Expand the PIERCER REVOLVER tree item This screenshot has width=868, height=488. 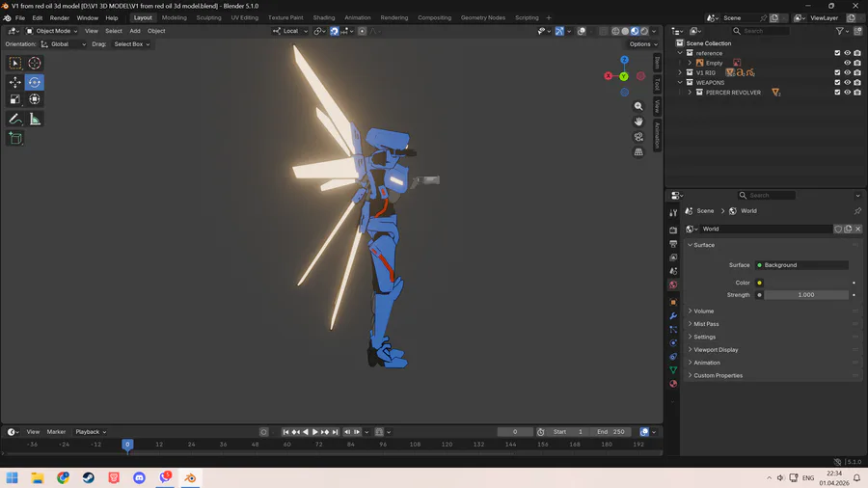pyautogui.click(x=690, y=93)
